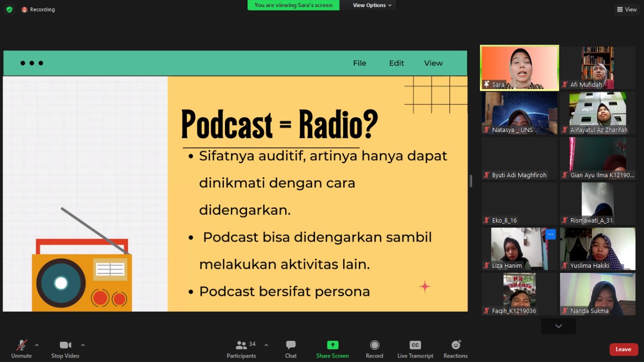Click the divider handle between screen and gallery
The image size is (644, 362).
click(471, 181)
